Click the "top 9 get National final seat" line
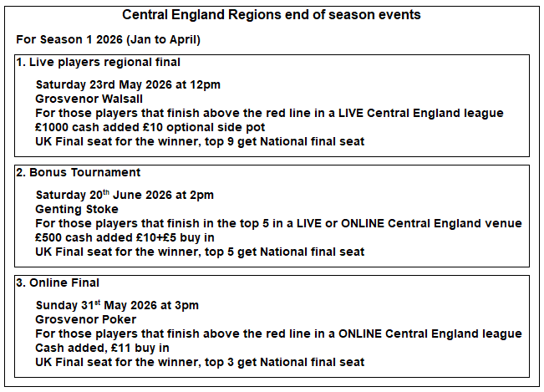Image resolution: width=544 pixels, height=392 pixels. (200, 141)
